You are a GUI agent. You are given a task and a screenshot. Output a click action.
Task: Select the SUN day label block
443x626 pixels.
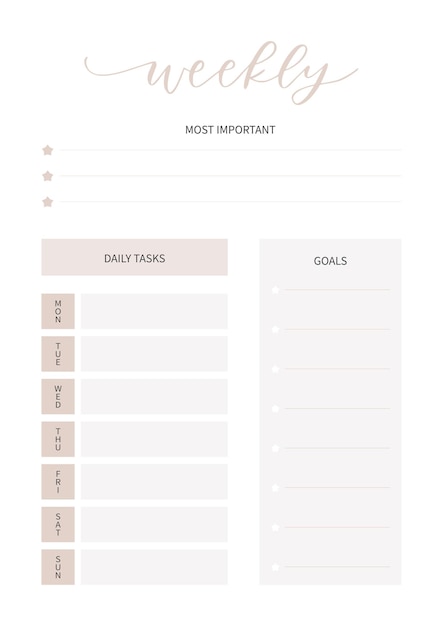point(58,567)
